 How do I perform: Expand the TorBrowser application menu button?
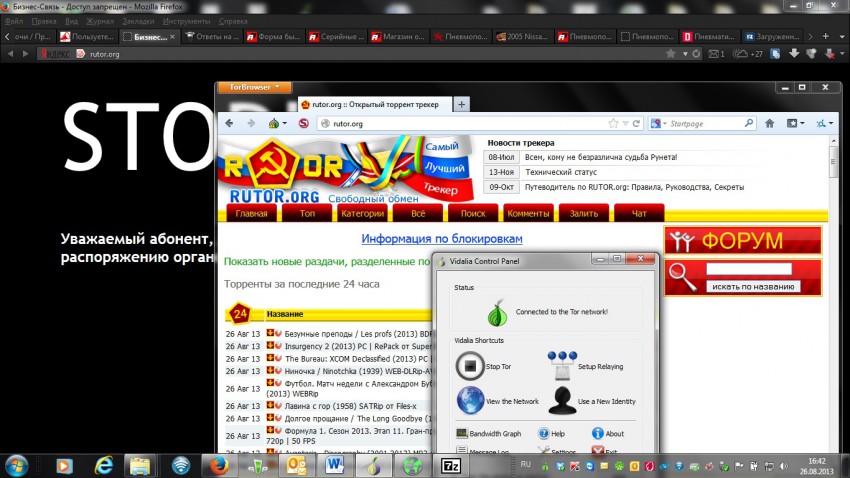pos(254,88)
